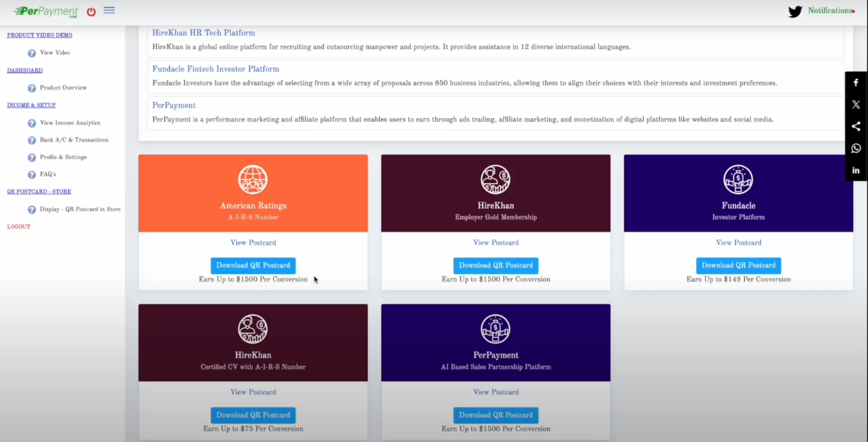Click help icon beside View Video

pyautogui.click(x=32, y=53)
